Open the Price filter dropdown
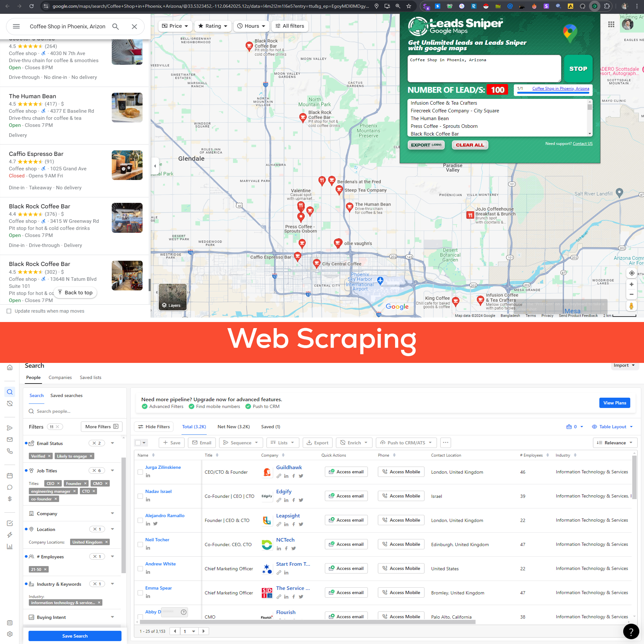Image resolution: width=644 pixels, height=644 pixels. [x=175, y=26]
